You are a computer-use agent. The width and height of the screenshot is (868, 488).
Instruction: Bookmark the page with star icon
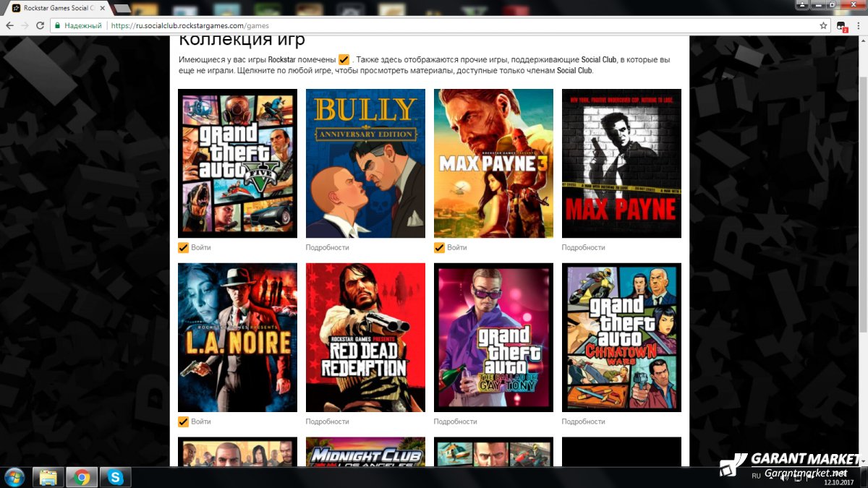[x=823, y=25]
